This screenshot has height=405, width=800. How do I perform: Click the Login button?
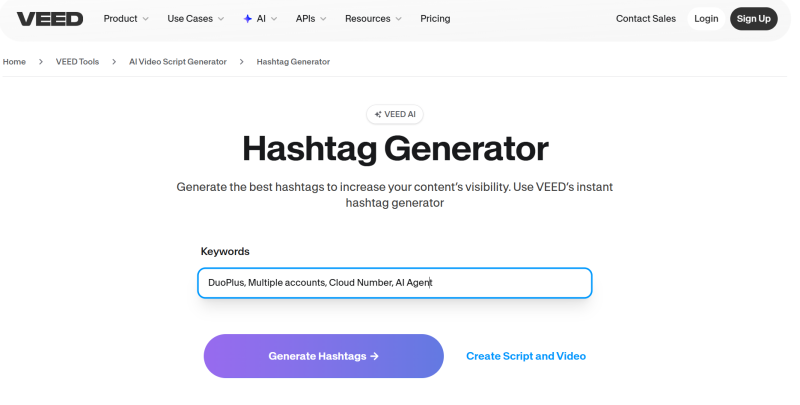tap(706, 19)
